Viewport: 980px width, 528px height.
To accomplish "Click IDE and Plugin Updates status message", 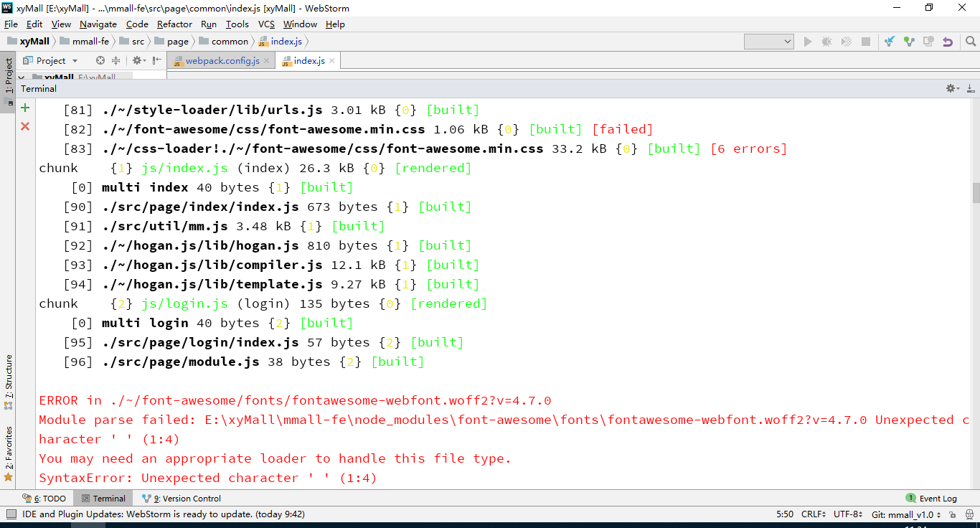I will click(164, 514).
